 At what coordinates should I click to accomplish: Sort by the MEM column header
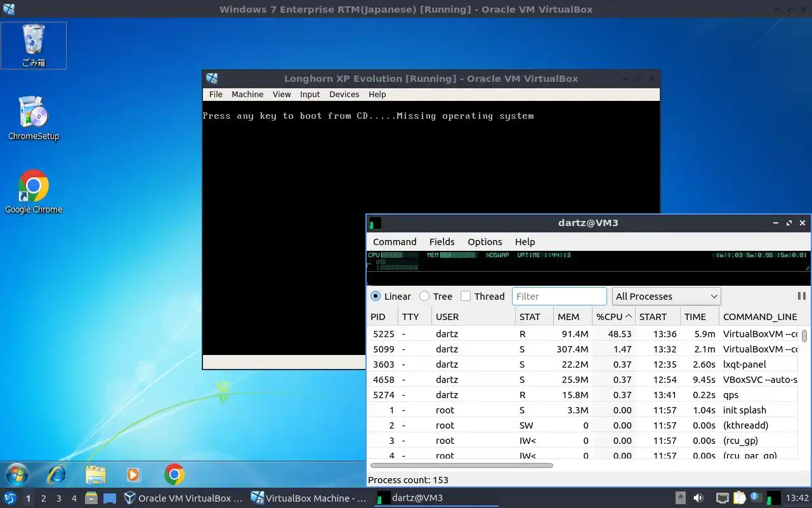coord(573,316)
